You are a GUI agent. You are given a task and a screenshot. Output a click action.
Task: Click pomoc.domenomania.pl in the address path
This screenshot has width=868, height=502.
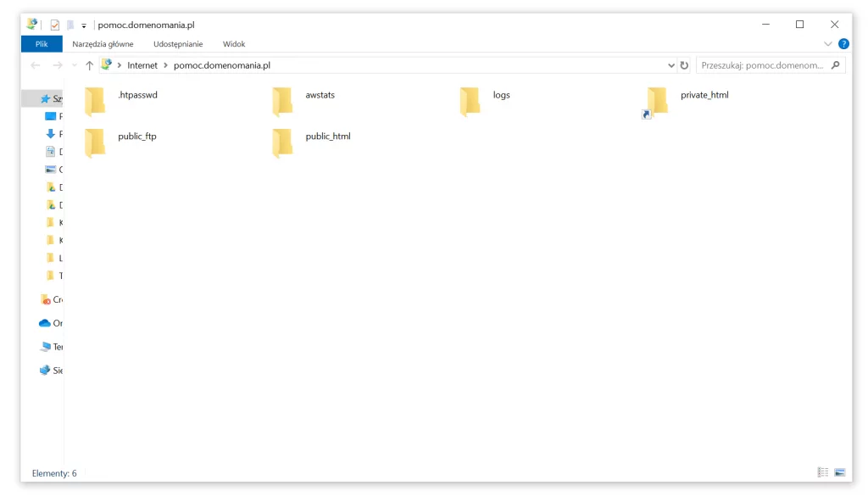[x=222, y=65]
